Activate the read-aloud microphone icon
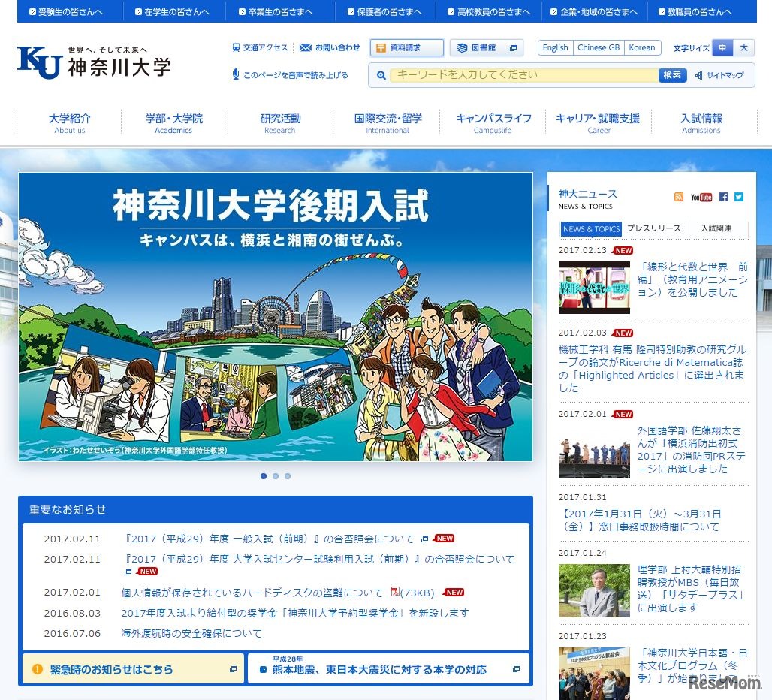772x700 pixels. [237, 74]
